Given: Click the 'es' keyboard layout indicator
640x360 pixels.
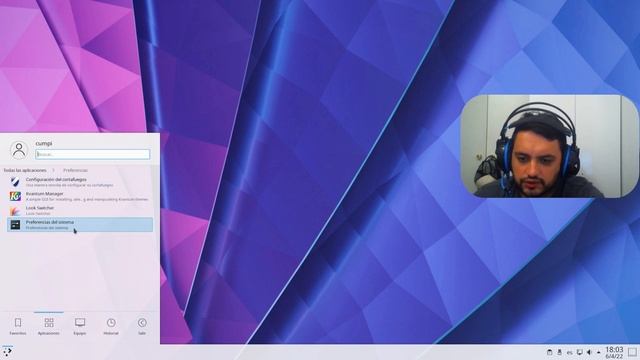Looking at the screenshot, I should point(569,353).
